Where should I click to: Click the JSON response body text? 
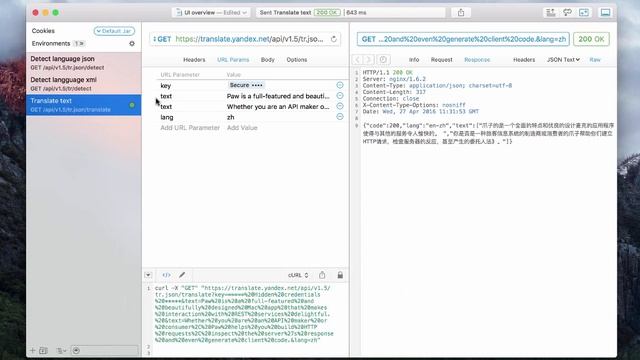click(x=488, y=133)
